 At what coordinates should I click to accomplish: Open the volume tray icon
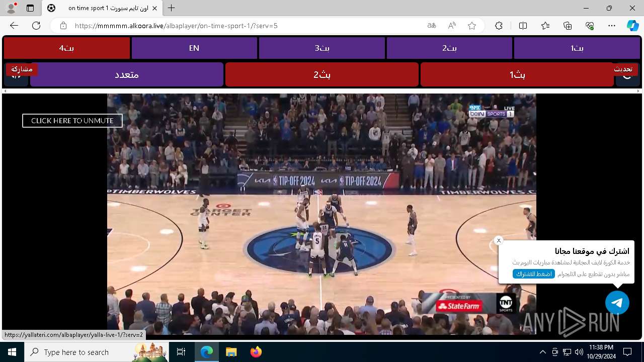[579, 352]
